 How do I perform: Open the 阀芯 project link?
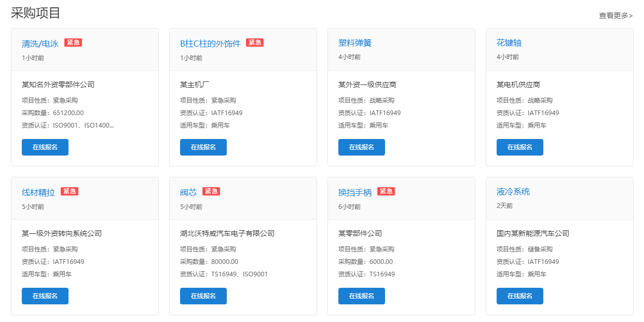[189, 191]
